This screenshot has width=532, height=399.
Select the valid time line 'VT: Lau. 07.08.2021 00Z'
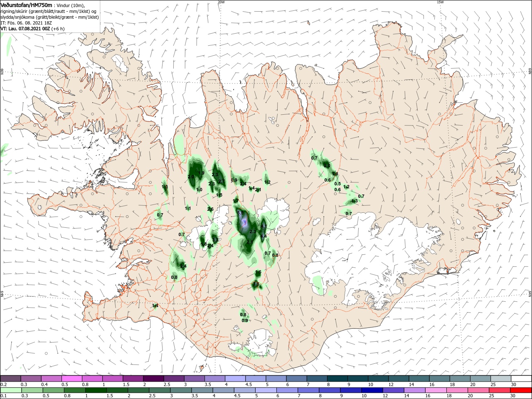26,29
